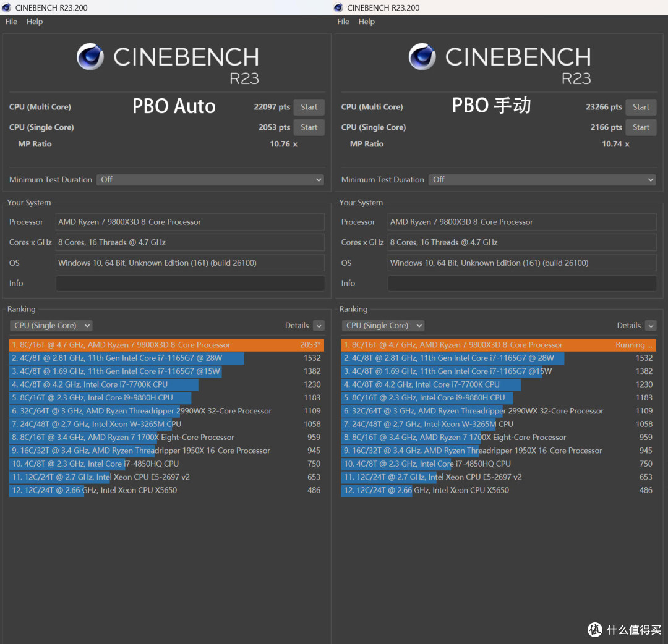
Task: Click 2053 pts single core score in left window
Action: 275,127
